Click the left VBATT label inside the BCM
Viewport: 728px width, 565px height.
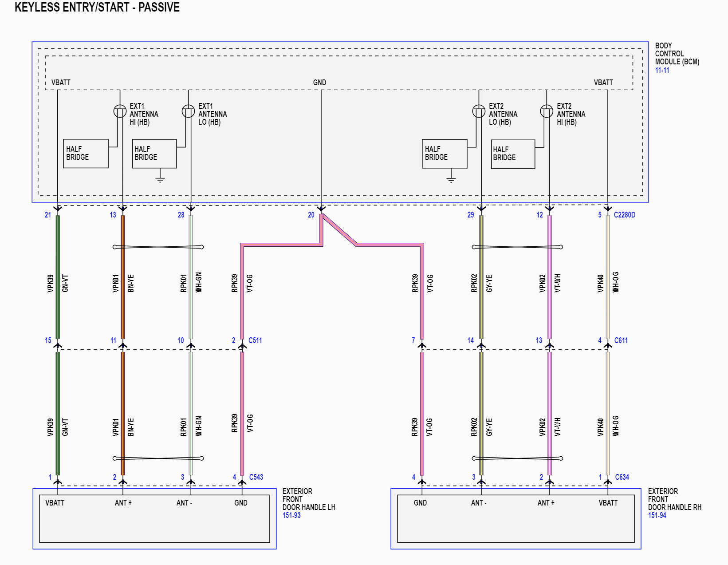61,83
